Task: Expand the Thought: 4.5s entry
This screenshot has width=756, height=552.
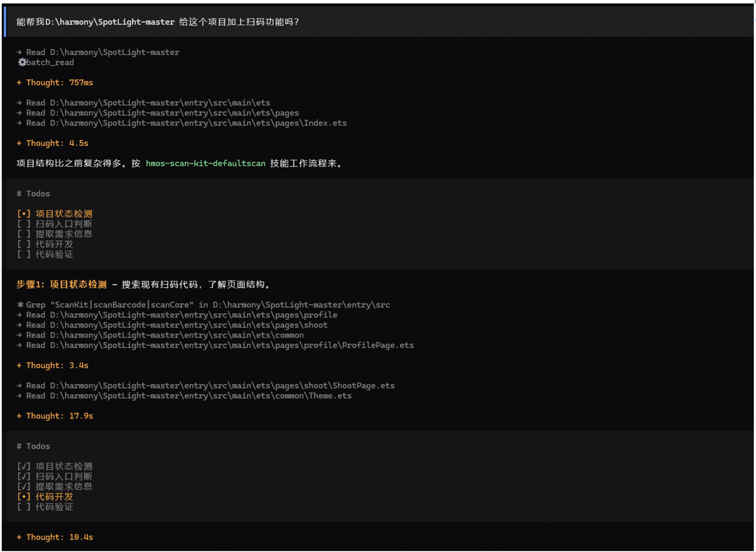Action: (x=52, y=143)
